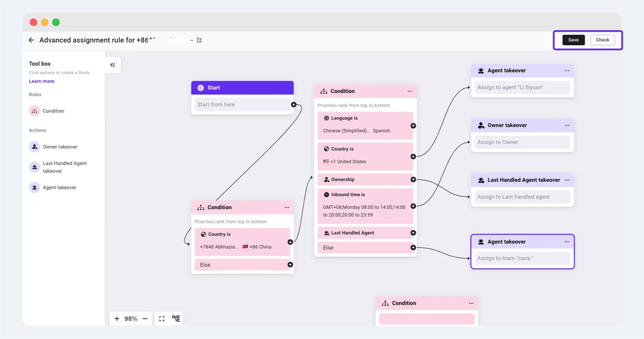Select the Start block header

pos(243,88)
